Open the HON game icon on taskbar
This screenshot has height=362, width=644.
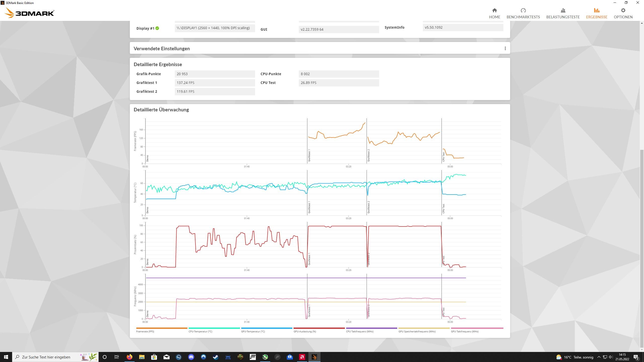240,357
